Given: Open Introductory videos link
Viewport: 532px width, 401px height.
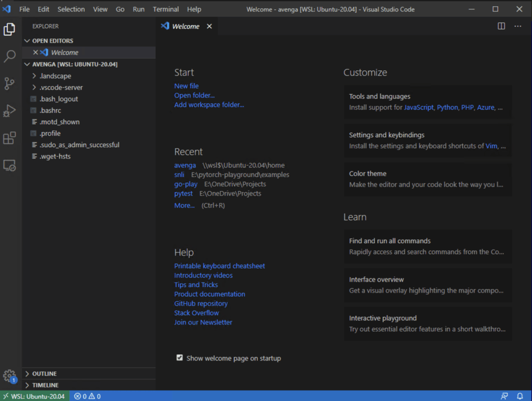Looking at the screenshot, I should (203, 275).
